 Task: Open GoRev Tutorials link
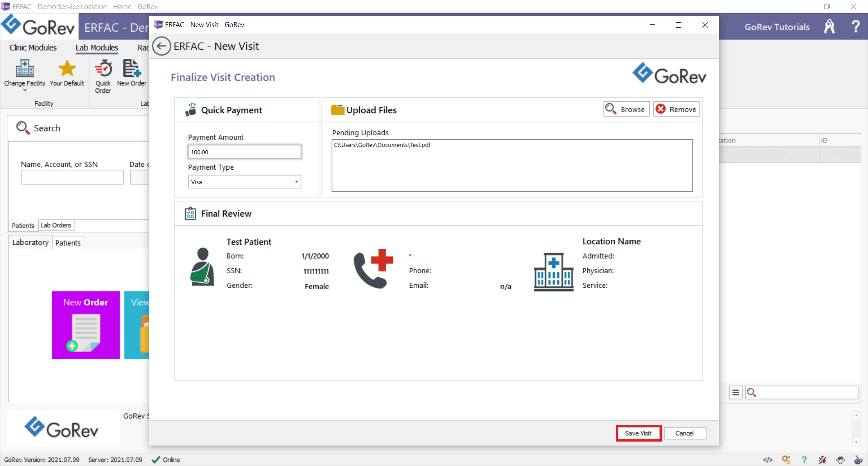[777, 27]
